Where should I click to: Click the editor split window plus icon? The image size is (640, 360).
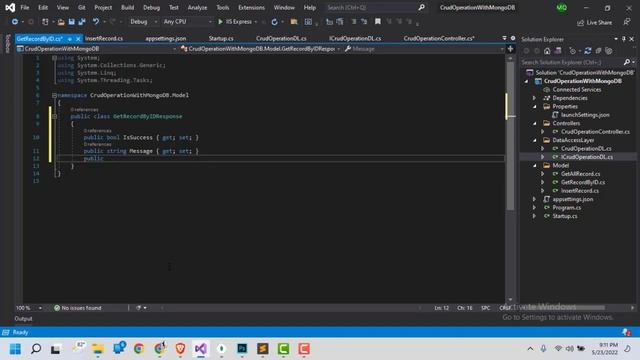point(510,49)
